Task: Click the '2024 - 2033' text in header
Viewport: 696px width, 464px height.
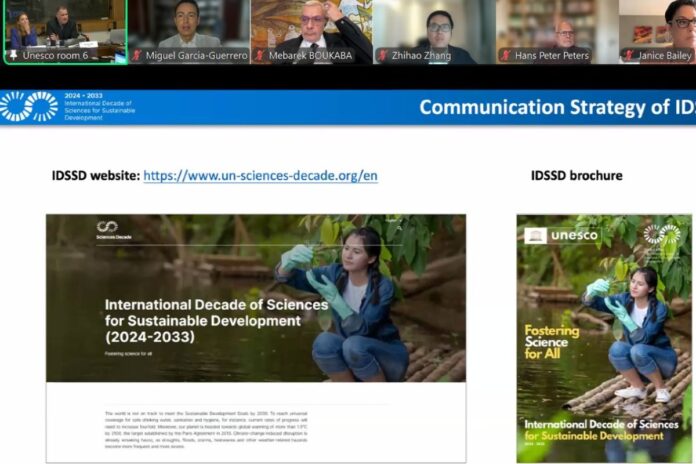Action: click(x=83, y=95)
